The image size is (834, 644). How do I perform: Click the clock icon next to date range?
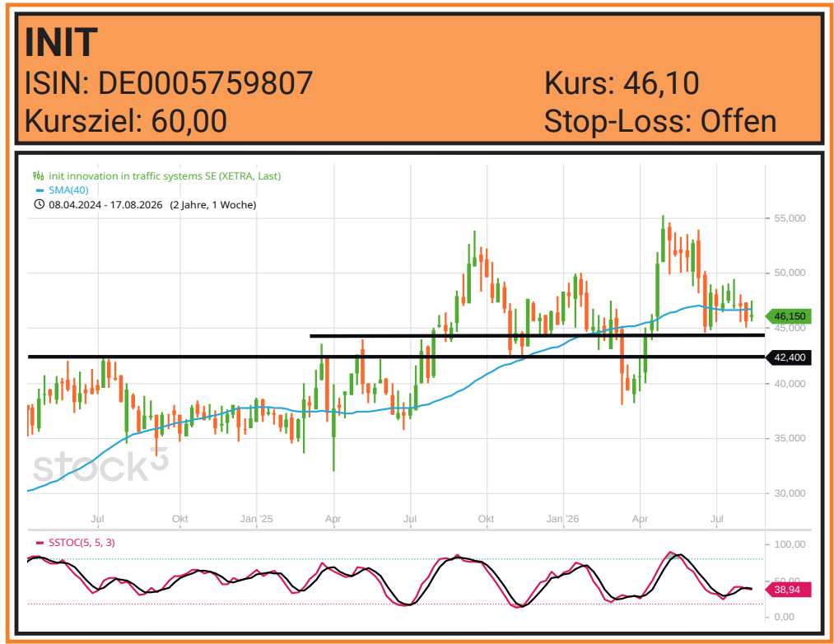coord(39,204)
